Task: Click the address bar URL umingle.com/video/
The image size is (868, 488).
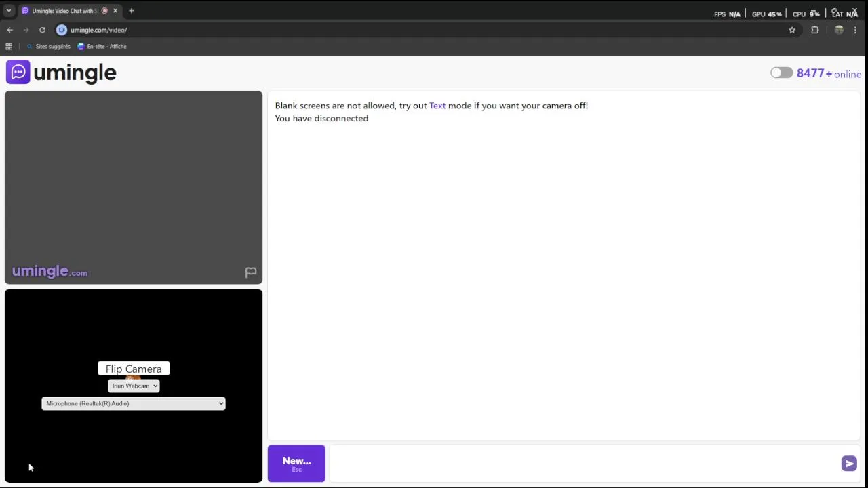Action: click(x=99, y=30)
